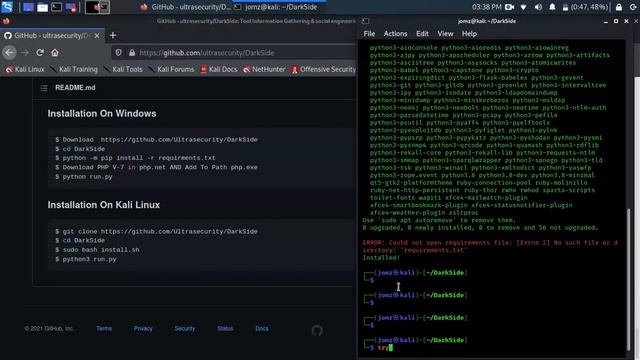Image resolution: width=640 pixels, height=360 pixels.
Task: Click the GitHub Octocat footer logo
Action: click(x=317, y=330)
